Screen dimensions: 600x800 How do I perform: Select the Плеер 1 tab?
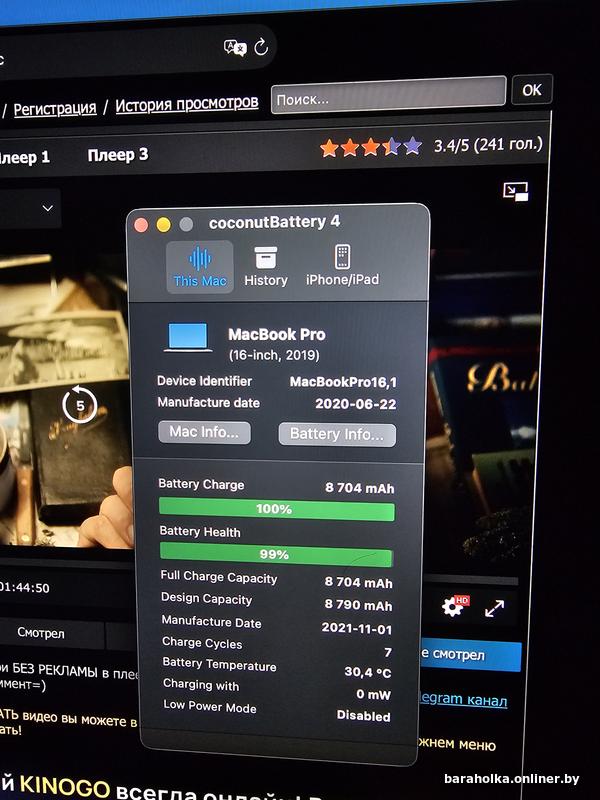tap(24, 157)
